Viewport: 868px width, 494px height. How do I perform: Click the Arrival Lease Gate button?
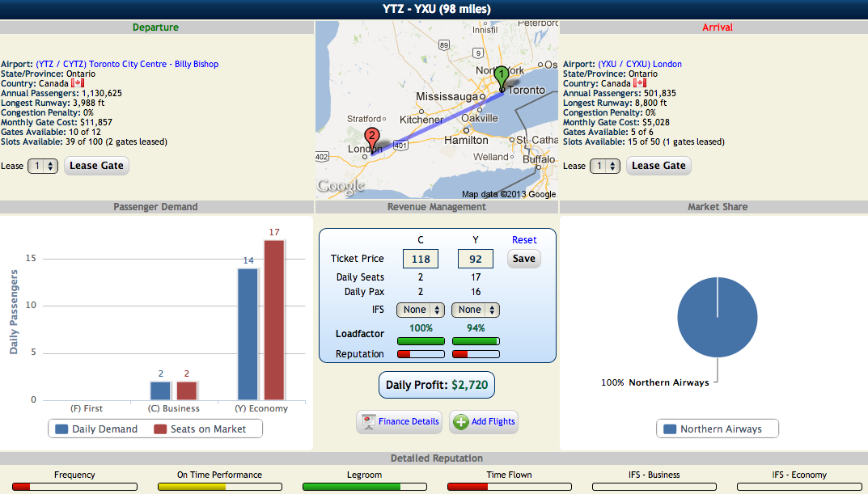(658, 166)
